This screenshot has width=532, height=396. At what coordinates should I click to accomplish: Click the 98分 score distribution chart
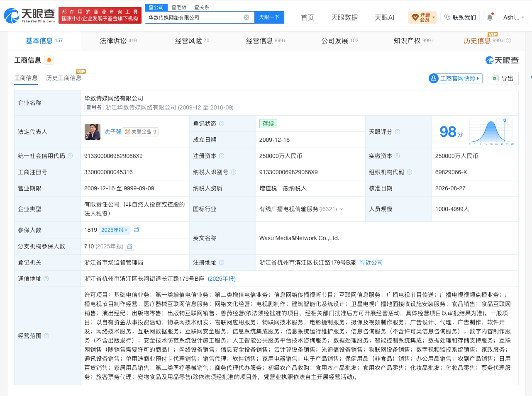point(492,132)
